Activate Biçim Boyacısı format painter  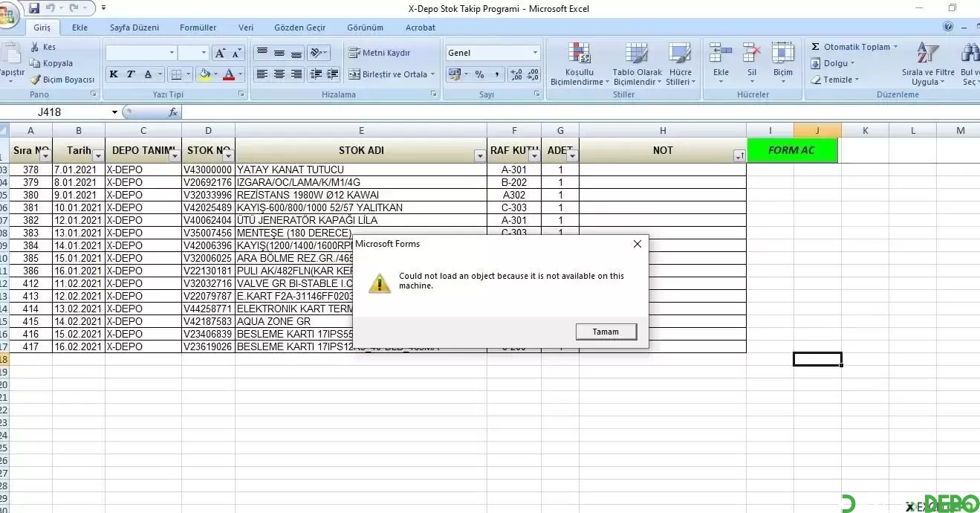[62, 80]
